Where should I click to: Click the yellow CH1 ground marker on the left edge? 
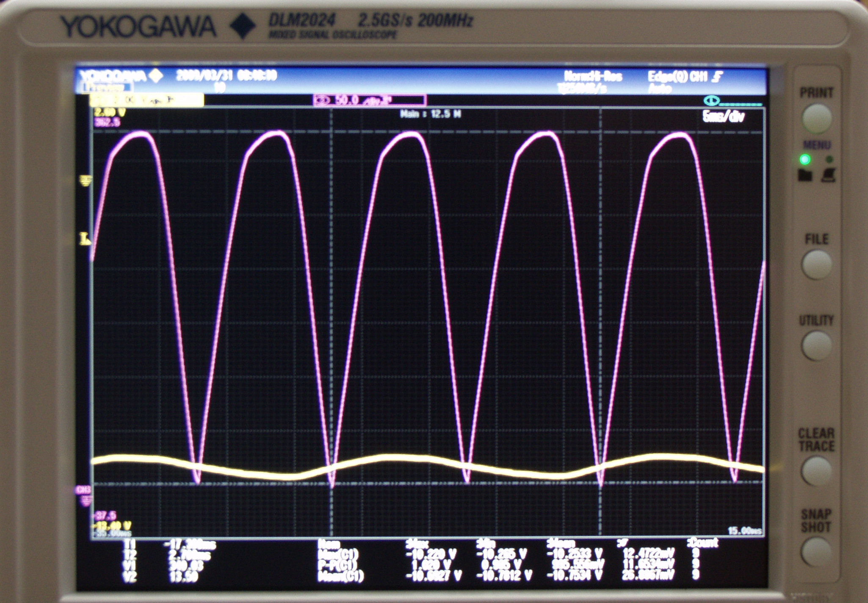point(85,181)
